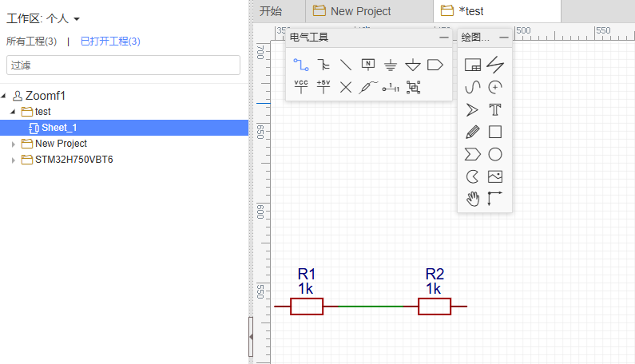Select the Ellipse drawing tool

[495, 154]
